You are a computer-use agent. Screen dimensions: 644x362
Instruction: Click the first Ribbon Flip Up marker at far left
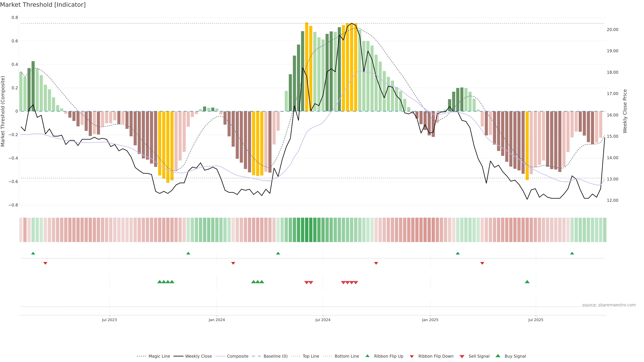(33, 253)
